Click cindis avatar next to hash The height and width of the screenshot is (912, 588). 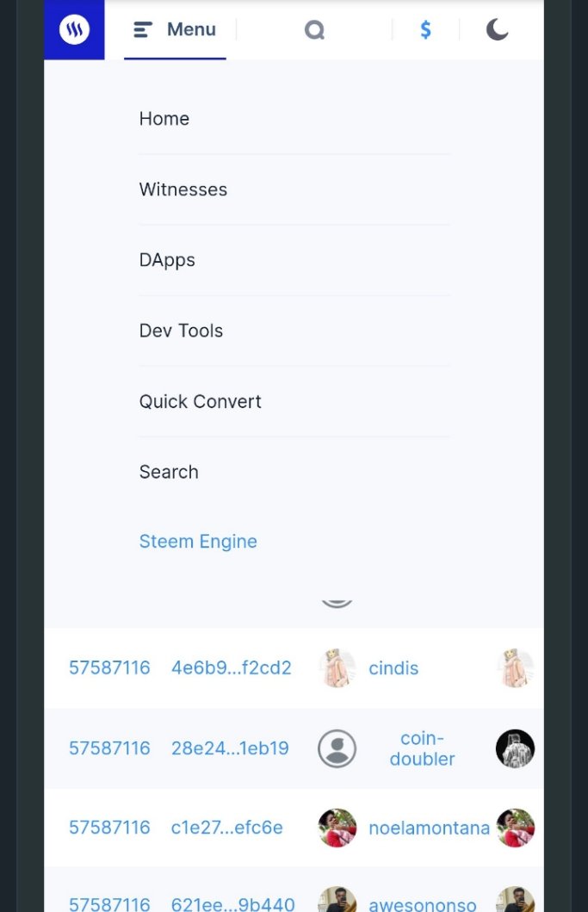pos(337,668)
